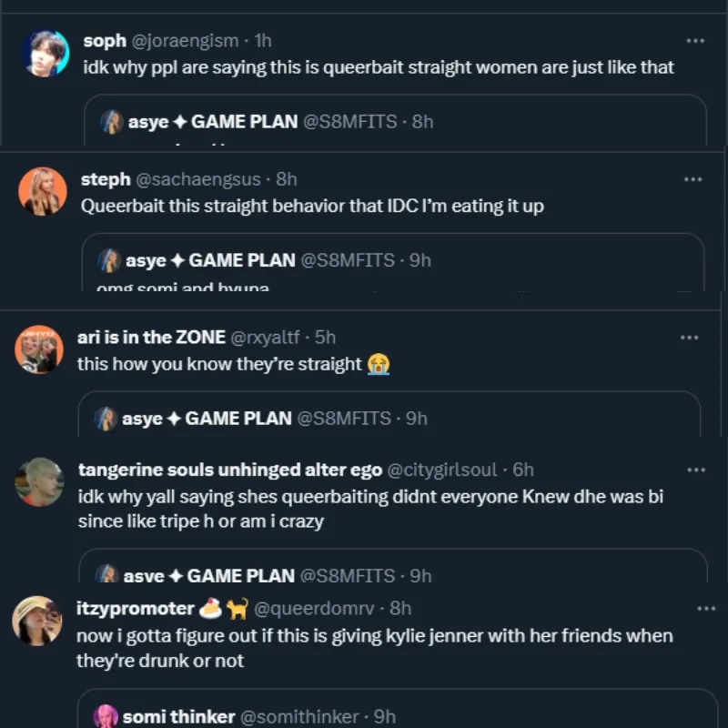Open soph's profile avatar
Image resolution: width=728 pixels, height=728 pixels.
[x=45, y=54]
